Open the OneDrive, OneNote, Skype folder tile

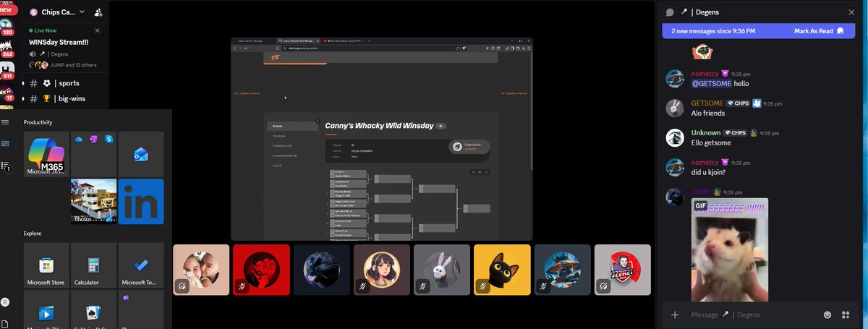[x=93, y=154]
